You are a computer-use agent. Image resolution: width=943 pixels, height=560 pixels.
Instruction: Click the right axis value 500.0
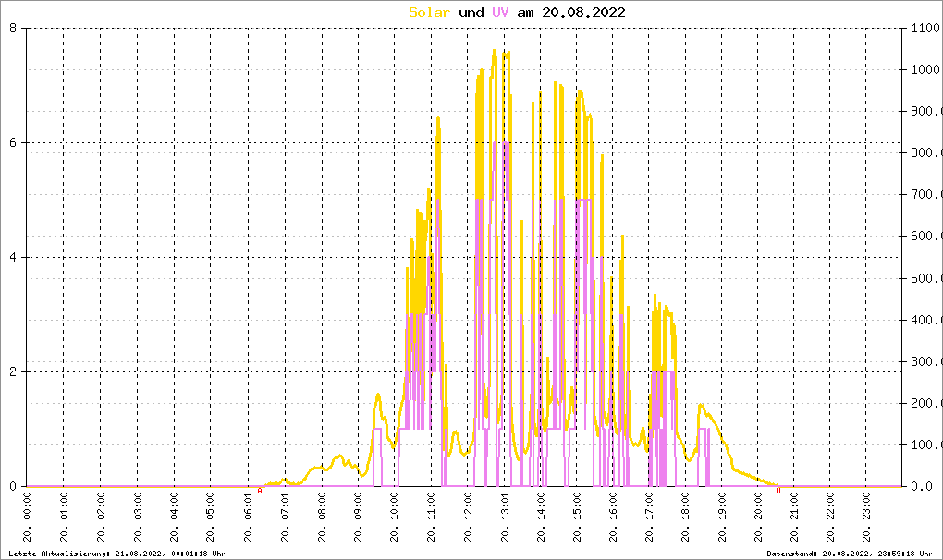coord(926,278)
